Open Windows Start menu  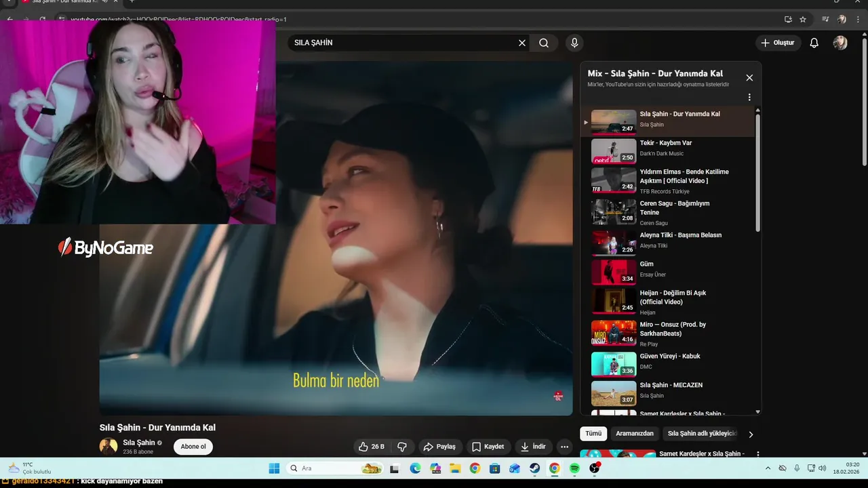(x=274, y=468)
